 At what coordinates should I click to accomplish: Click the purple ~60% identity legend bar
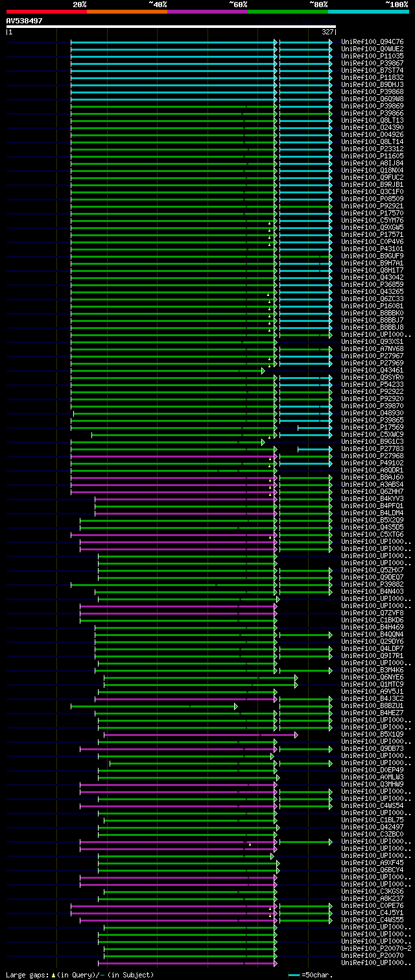tap(207, 12)
